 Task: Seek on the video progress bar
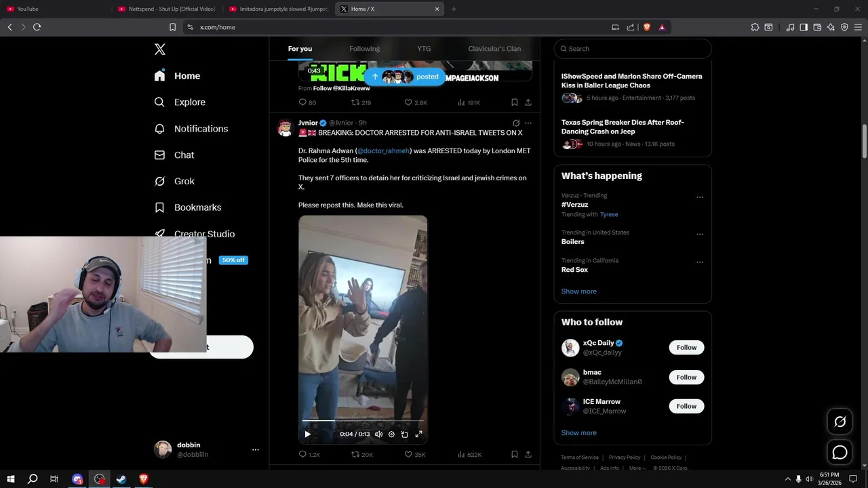363,421
